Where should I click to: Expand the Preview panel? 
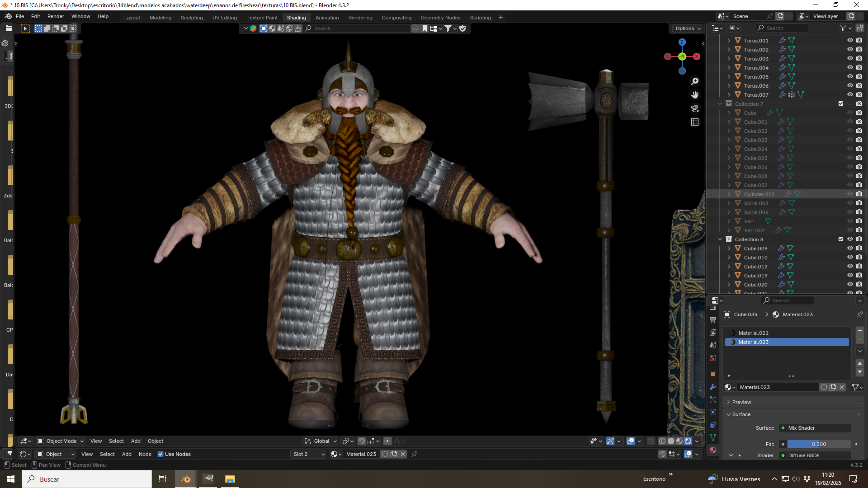pos(741,402)
